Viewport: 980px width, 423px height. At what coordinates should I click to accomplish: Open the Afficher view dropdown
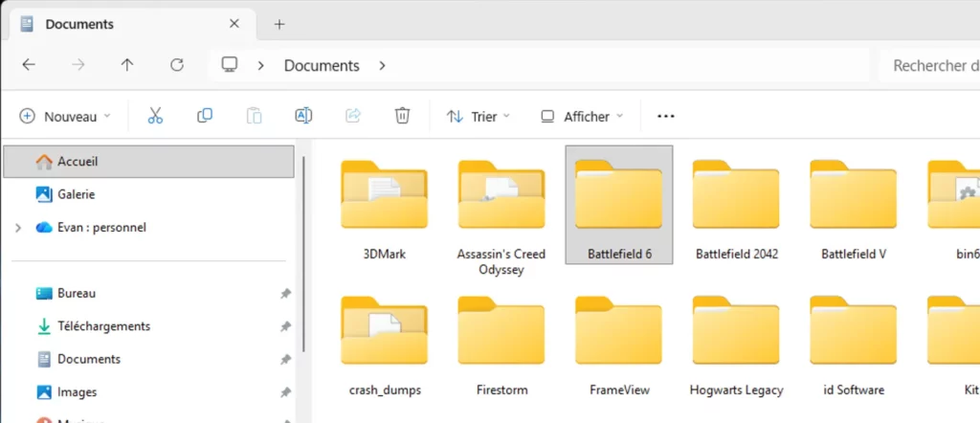[x=582, y=116]
